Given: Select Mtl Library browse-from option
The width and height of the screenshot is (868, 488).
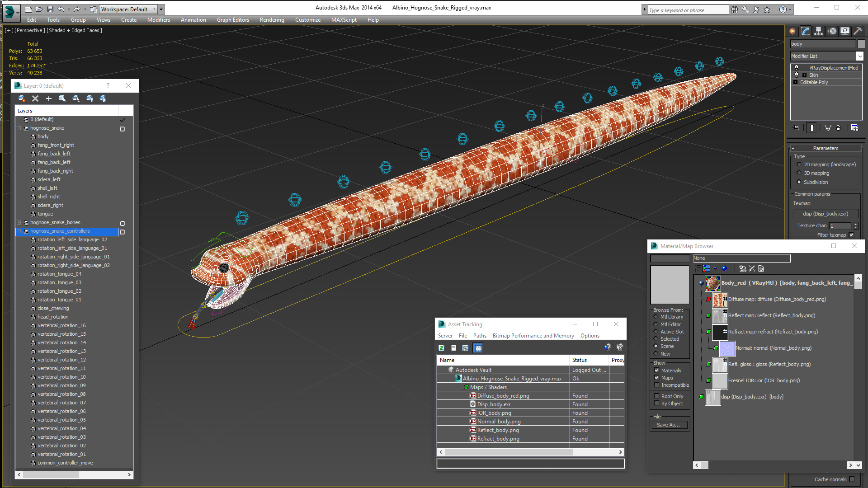Looking at the screenshot, I should click(656, 317).
